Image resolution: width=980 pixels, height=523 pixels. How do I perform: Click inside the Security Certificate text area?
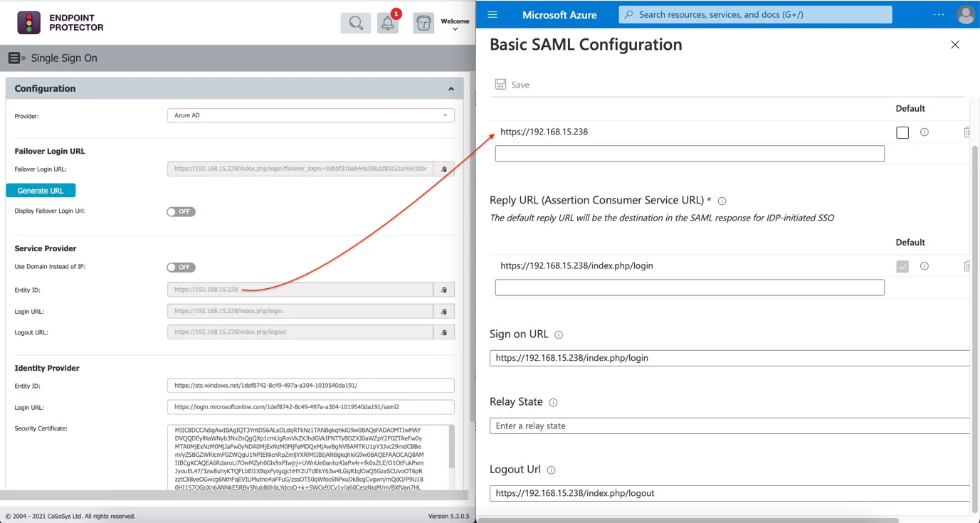[x=307, y=458]
